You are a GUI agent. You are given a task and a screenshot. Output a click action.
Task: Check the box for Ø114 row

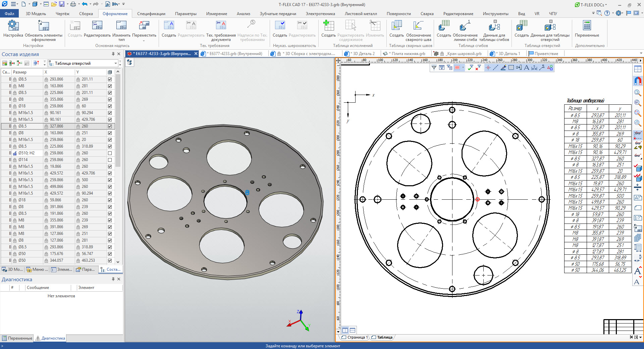click(110, 160)
